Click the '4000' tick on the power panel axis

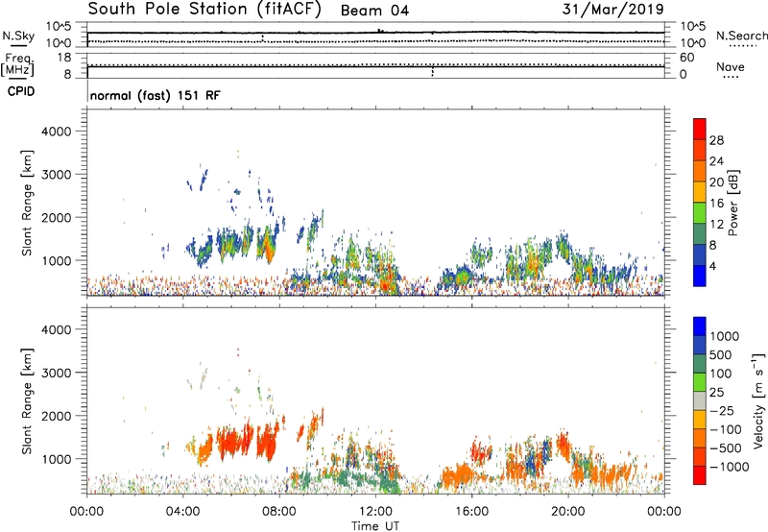pyautogui.click(x=56, y=132)
